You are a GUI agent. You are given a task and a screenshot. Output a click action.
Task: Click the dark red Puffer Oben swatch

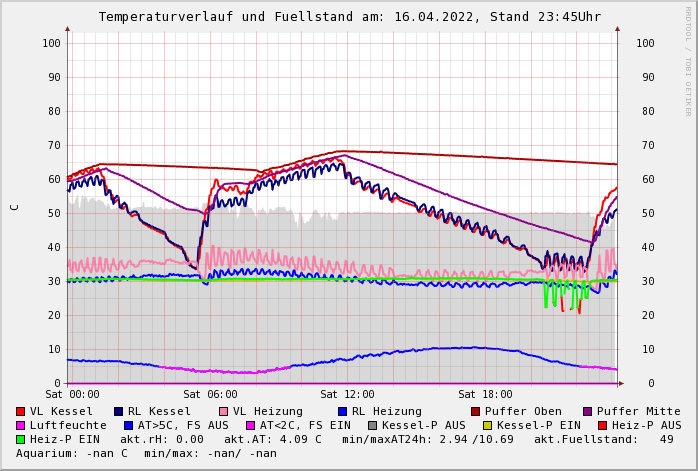tap(476, 411)
